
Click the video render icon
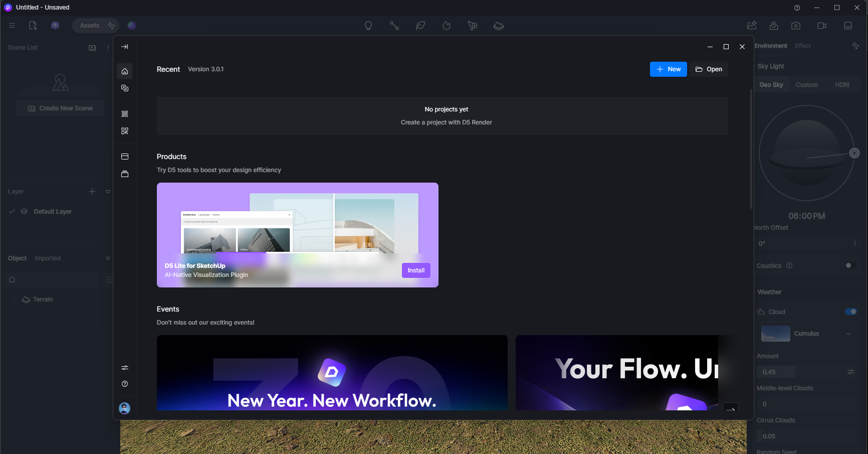point(822,26)
